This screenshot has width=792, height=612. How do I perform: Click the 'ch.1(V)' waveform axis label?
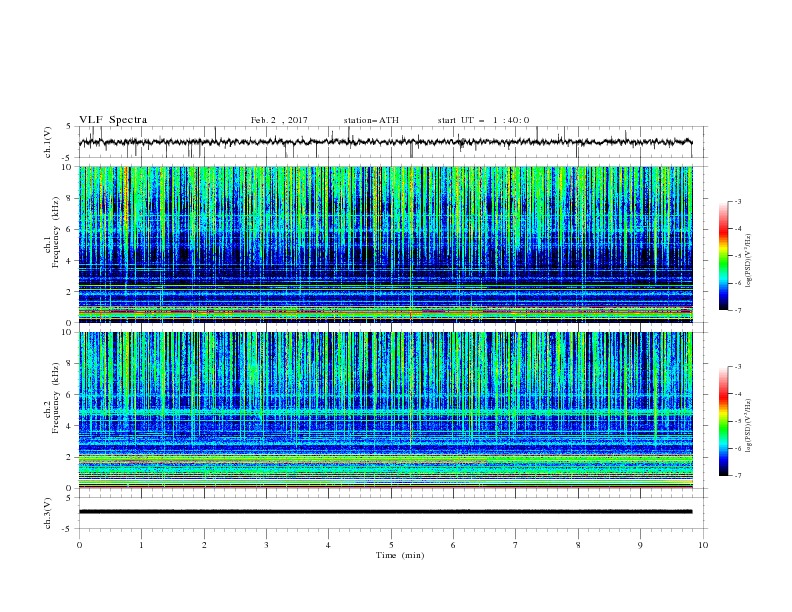[48, 142]
